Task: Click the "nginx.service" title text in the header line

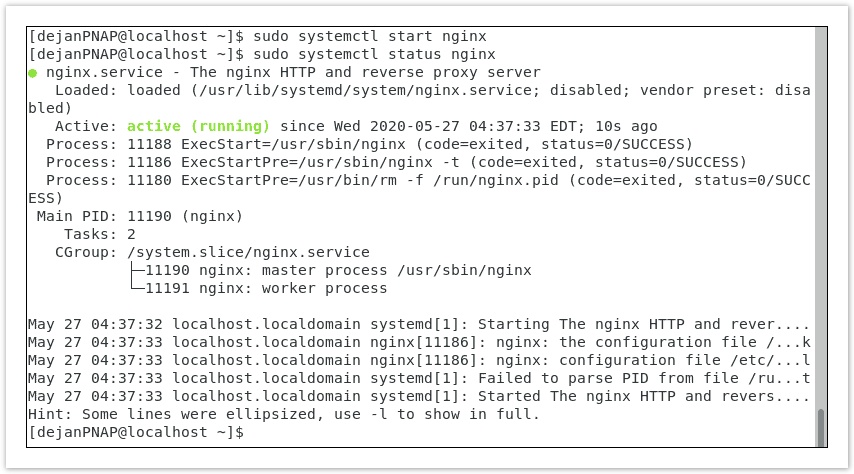Action: [99, 72]
